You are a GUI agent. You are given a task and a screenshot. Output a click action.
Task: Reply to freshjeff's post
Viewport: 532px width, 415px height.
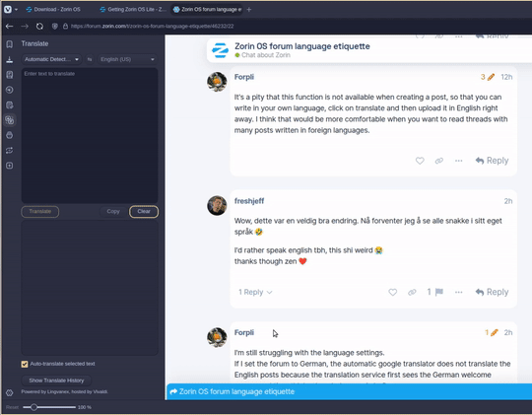click(x=492, y=292)
